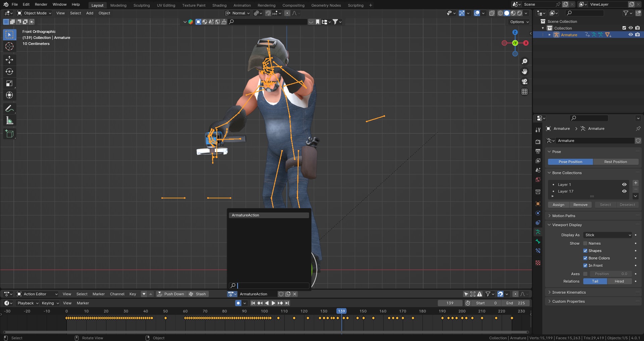Set Relations to Head

tap(619, 281)
